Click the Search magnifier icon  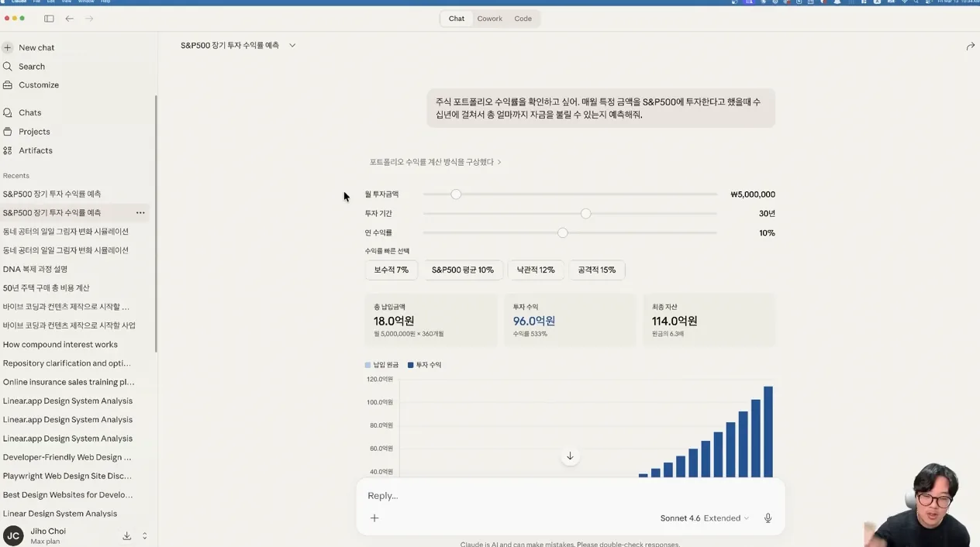tap(8, 67)
